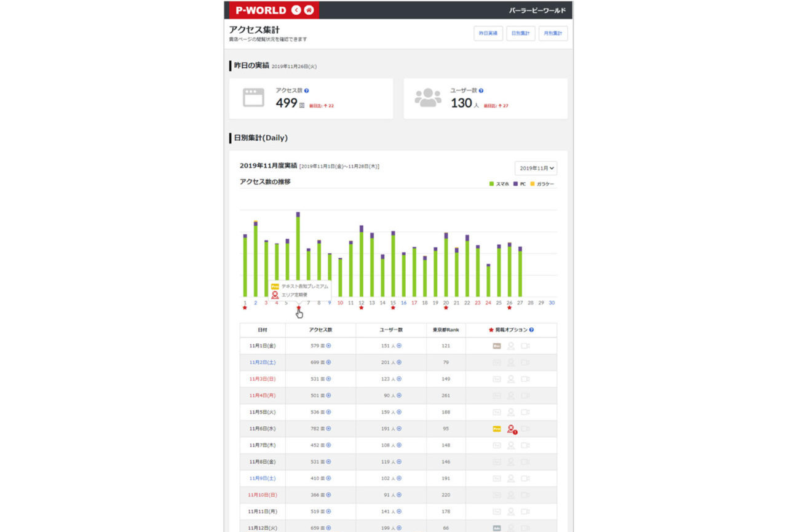
Task: Expand user details for 11月2日 (201人)
Action: (x=399, y=362)
